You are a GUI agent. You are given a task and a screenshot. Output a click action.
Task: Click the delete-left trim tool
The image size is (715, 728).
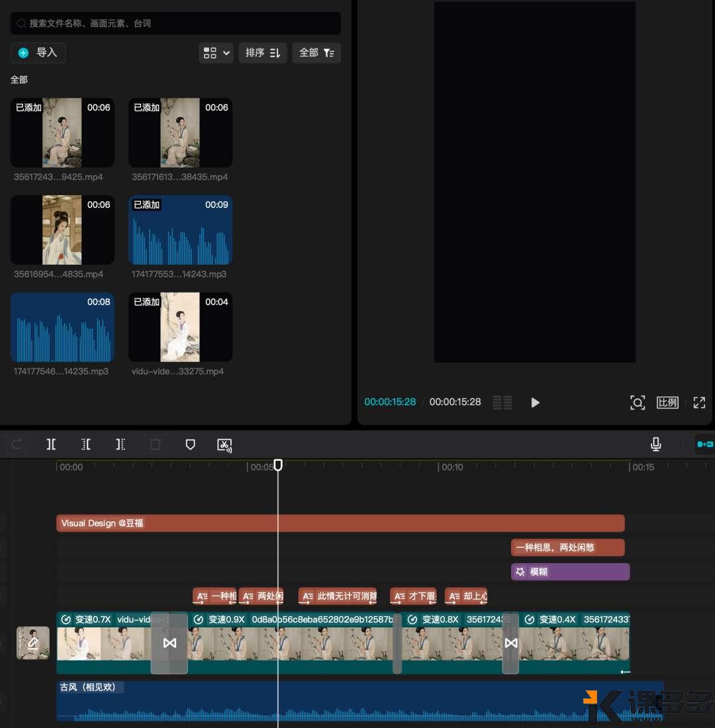(x=86, y=444)
